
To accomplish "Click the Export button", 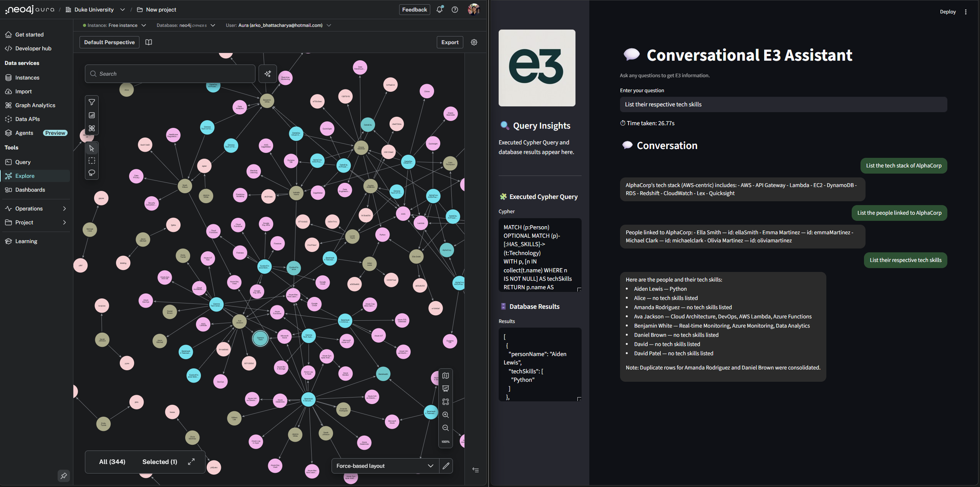I will coord(450,42).
